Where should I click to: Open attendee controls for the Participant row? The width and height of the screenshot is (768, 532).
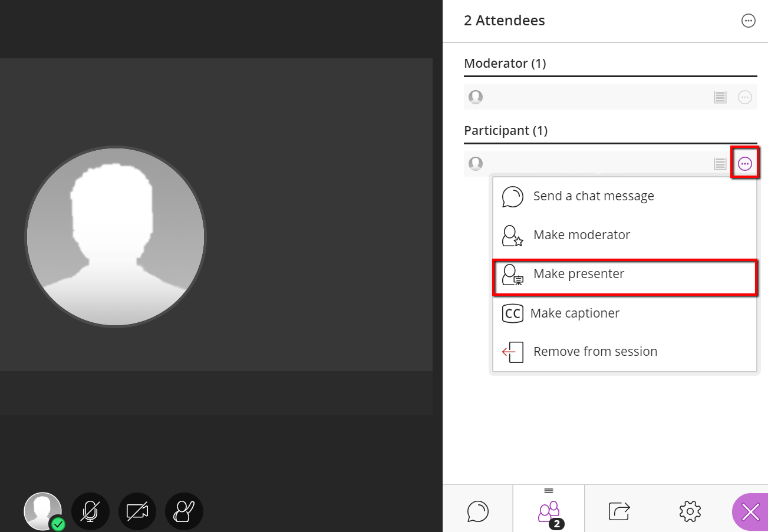click(x=745, y=164)
